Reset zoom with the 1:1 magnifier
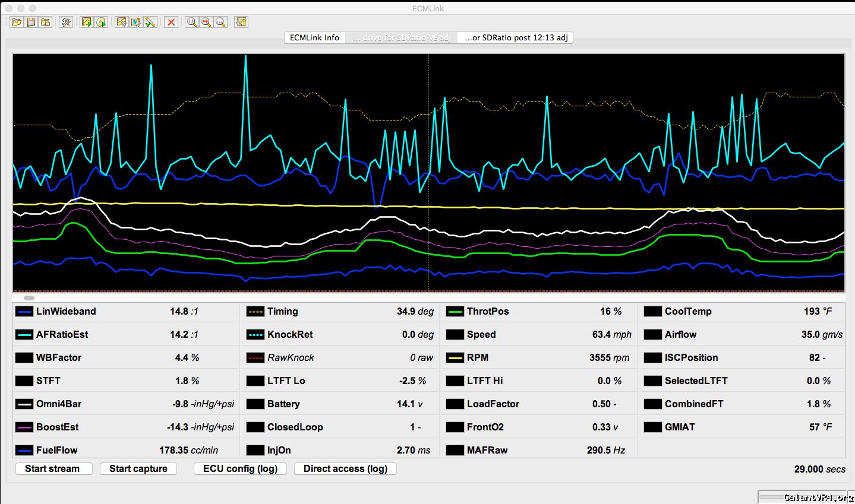The height and width of the screenshot is (504, 855). [x=191, y=22]
